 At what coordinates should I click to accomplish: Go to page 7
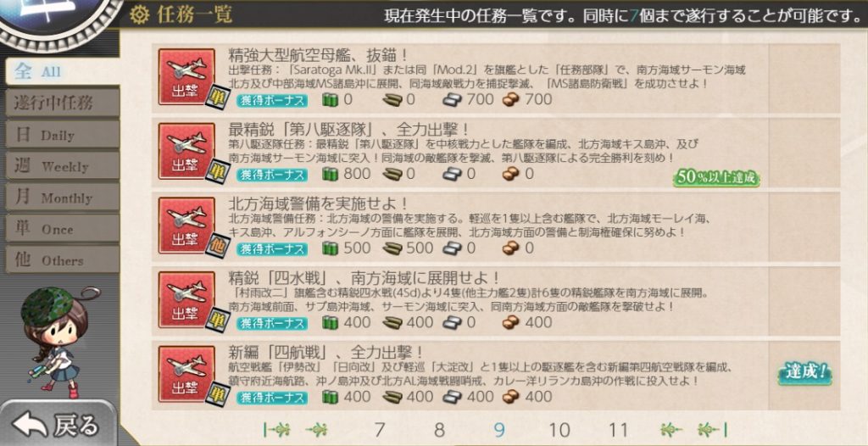point(379,429)
